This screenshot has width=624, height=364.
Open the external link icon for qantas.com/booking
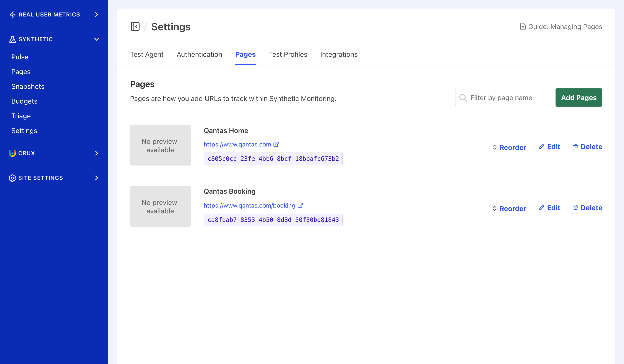pyautogui.click(x=300, y=205)
